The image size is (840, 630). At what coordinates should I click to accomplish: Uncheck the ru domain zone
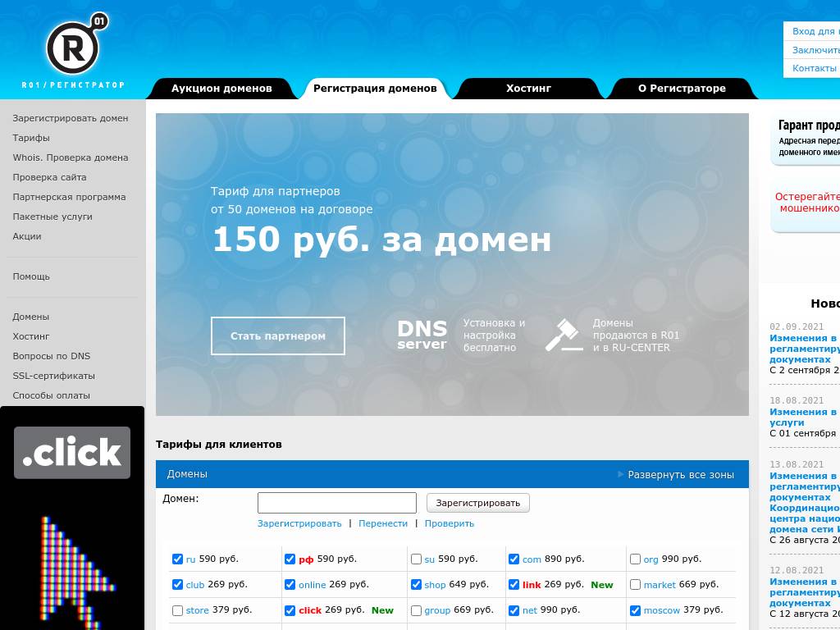(x=177, y=559)
